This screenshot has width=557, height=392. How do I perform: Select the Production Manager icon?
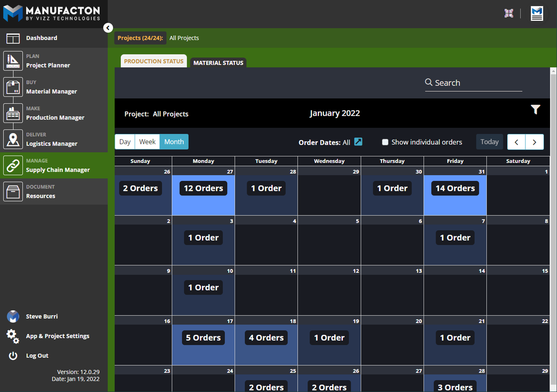coord(13,113)
